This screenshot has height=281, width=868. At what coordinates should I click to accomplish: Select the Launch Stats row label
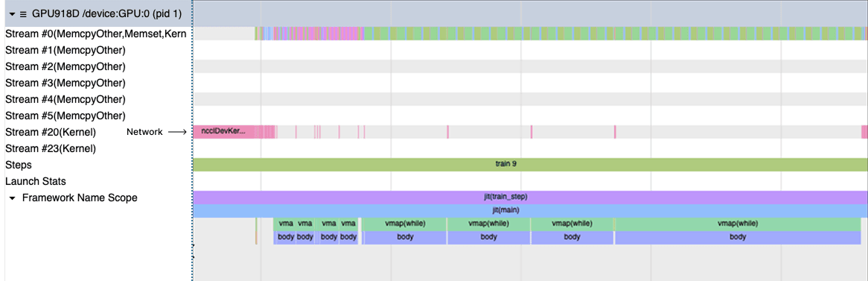(36, 181)
